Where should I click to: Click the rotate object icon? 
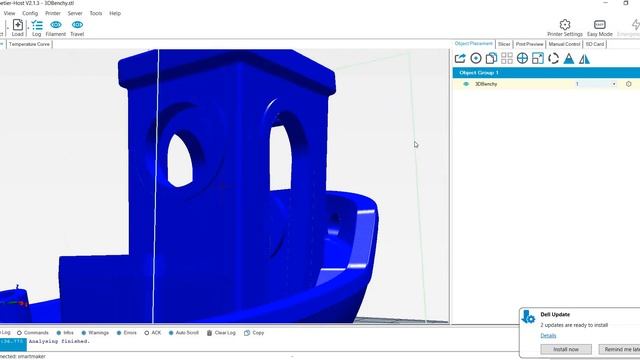553,58
